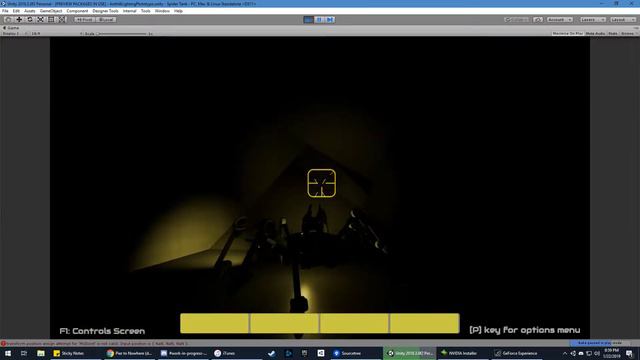Open the File menu

pos(5,11)
